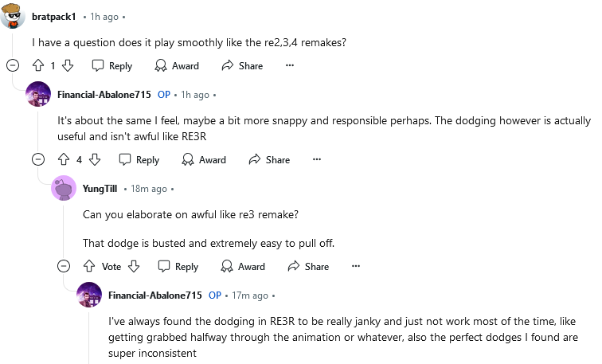Open more options on YungTill's comment
The image size is (602, 364).
click(356, 266)
